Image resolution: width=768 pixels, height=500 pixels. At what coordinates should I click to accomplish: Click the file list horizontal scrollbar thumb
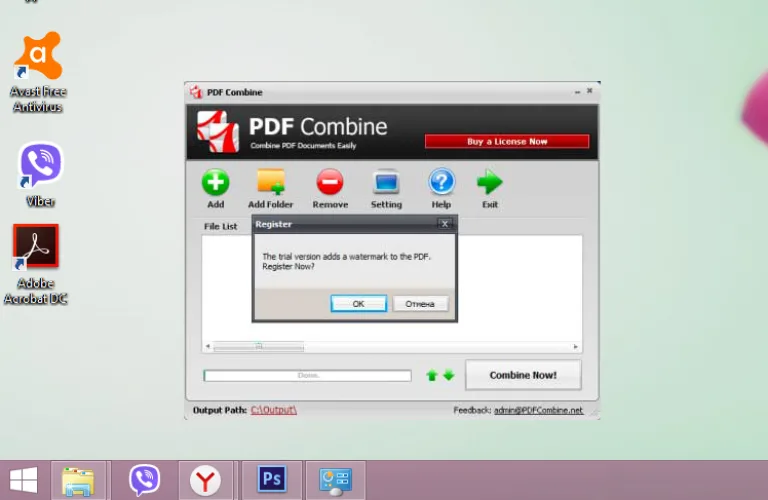point(259,347)
